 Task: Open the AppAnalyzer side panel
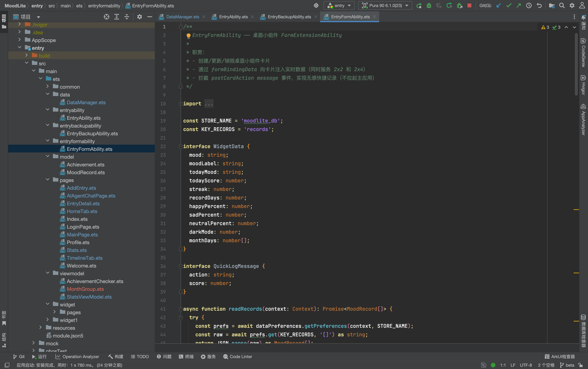coord(583,120)
